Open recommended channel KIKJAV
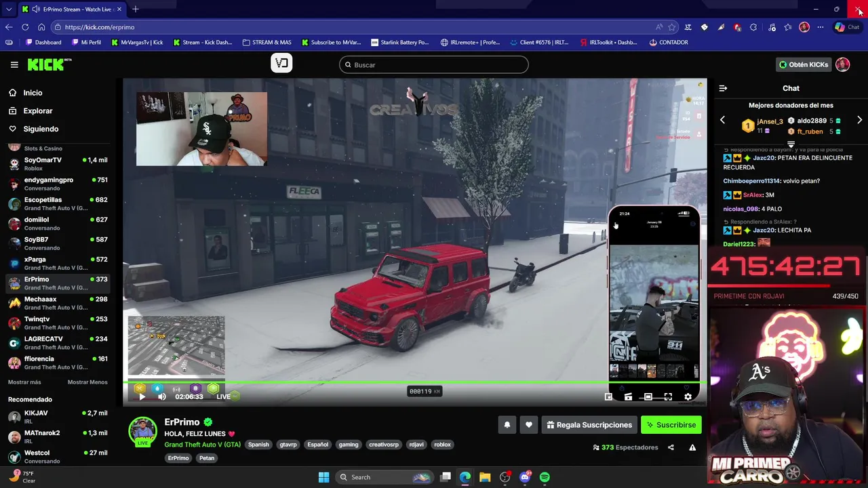This screenshot has width=868, height=488. tap(58, 417)
